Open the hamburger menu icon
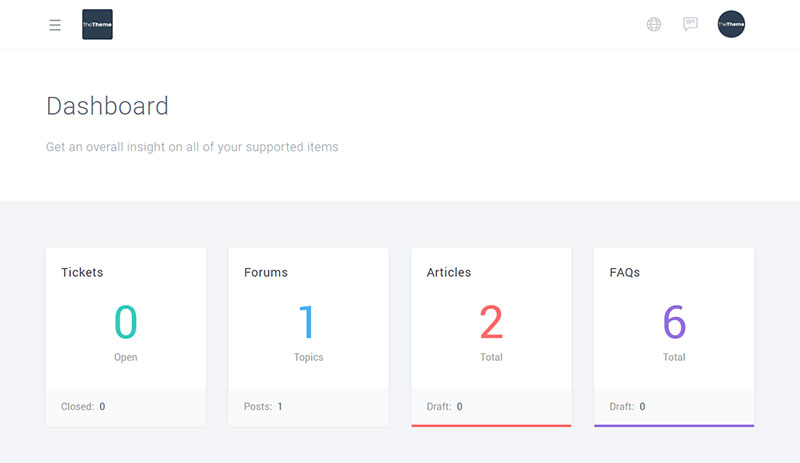The image size is (800, 463). click(x=55, y=25)
